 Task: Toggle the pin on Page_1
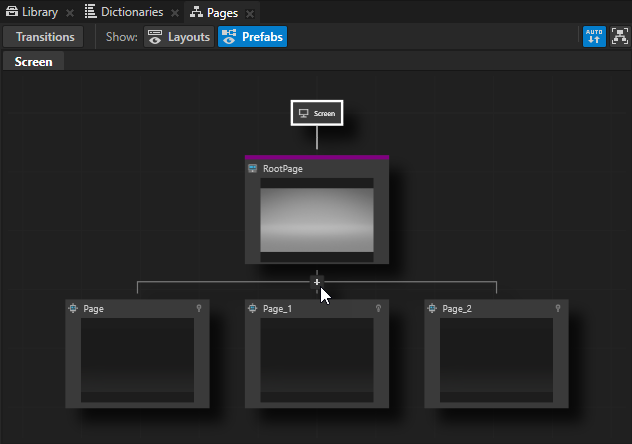point(378,309)
